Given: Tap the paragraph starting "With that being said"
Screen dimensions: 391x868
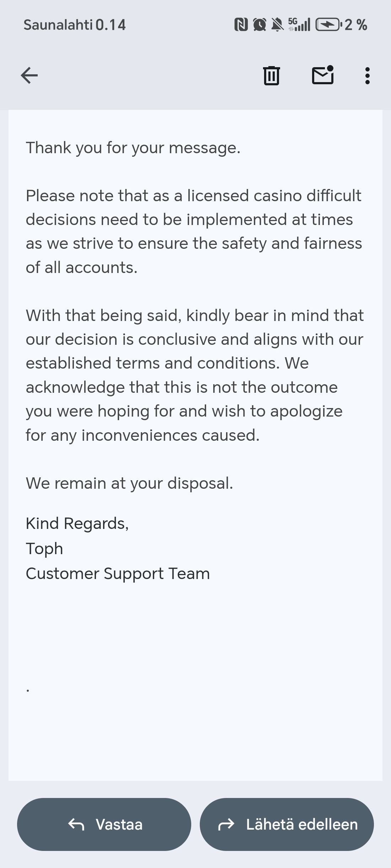Looking at the screenshot, I should tap(194, 375).
